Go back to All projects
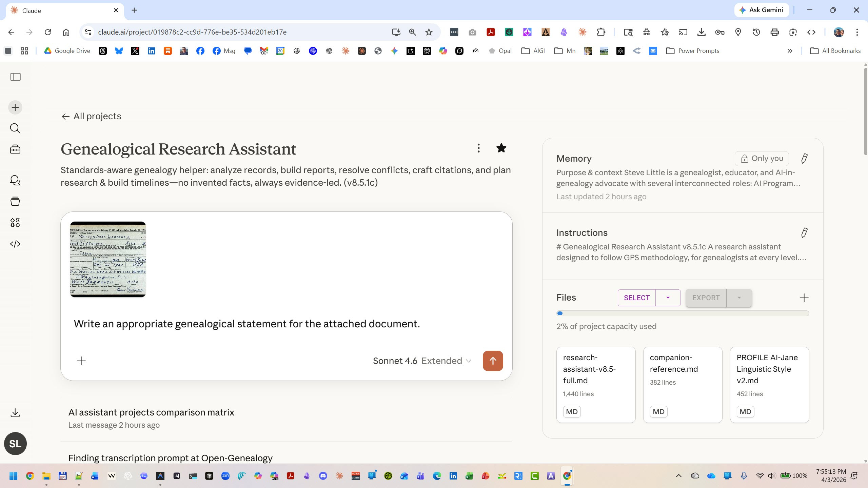868x488 pixels. pyautogui.click(x=91, y=116)
